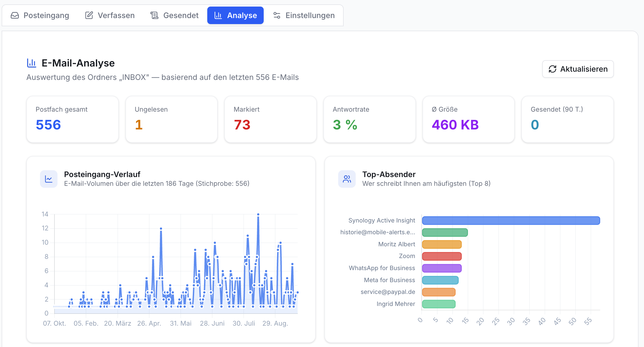The height and width of the screenshot is (347, 644).
Task: Click the Synology Active Insight sender label
Action: pos(382,221)
